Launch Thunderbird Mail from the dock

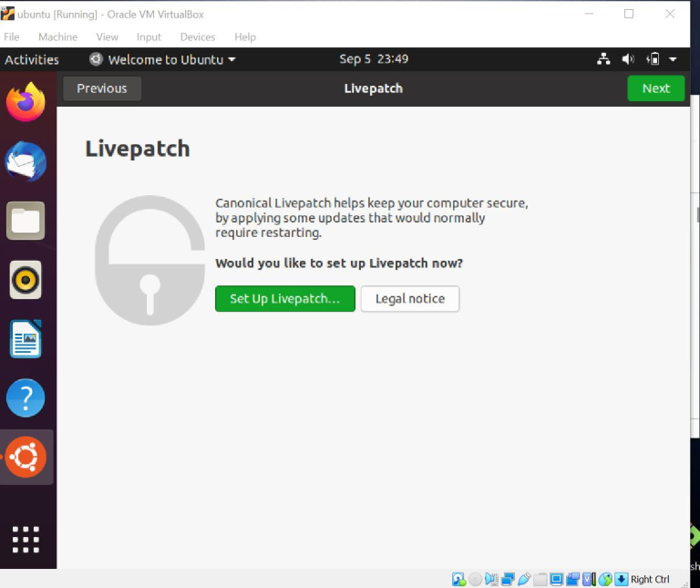pyautogui.click(x=26, y=161)
